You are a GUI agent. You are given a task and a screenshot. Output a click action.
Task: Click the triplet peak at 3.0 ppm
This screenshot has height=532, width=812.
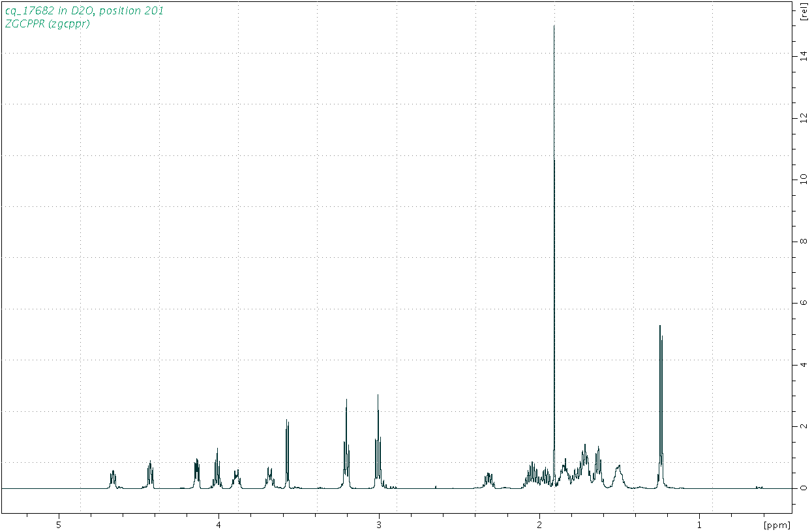[378, 441]
